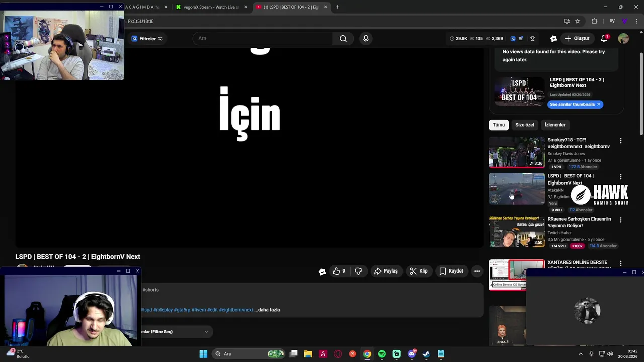This screenshot has height=362, width=644.
Task: Click the purple V profile icon in Chrome's toolbar
Action: point(624,21)
